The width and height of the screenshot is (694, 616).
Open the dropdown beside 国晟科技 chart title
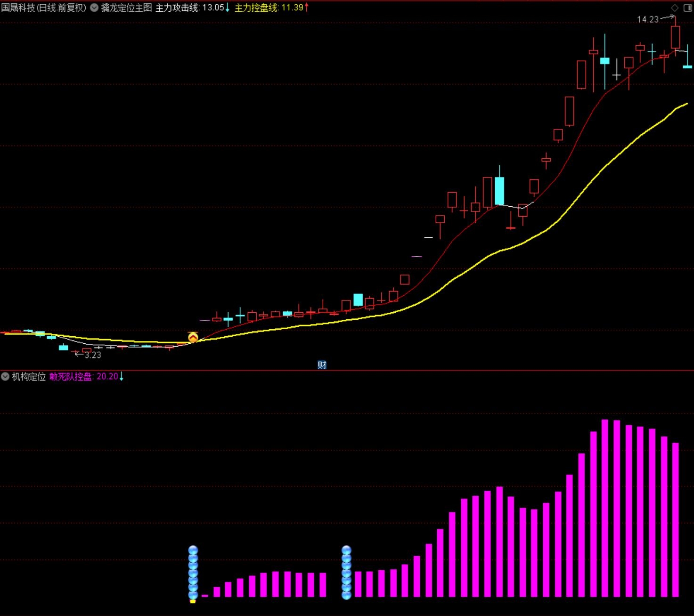(94, 8)
